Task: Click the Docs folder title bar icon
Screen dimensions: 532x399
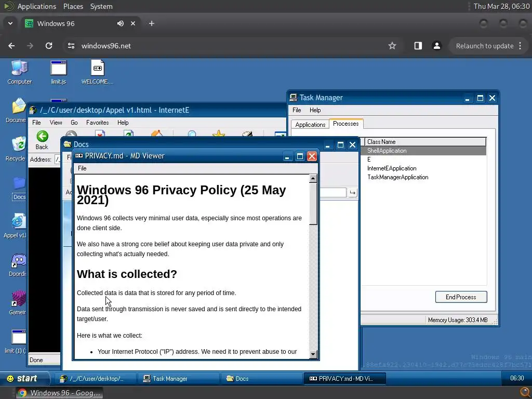Action: coord(68,144)
